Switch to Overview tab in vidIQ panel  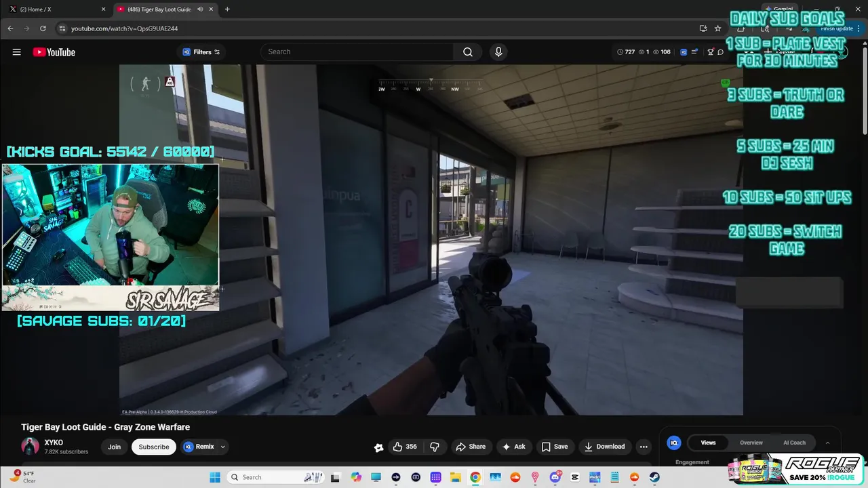coord(751,443)
